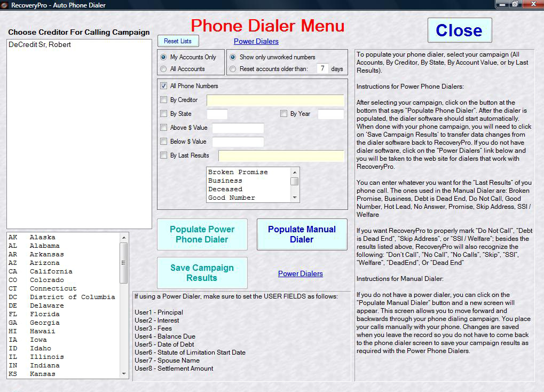Select HI Hawaii in state list
The width and height of the screenshot is (544, 392).
pyautogui.click(x=64, y=331)
